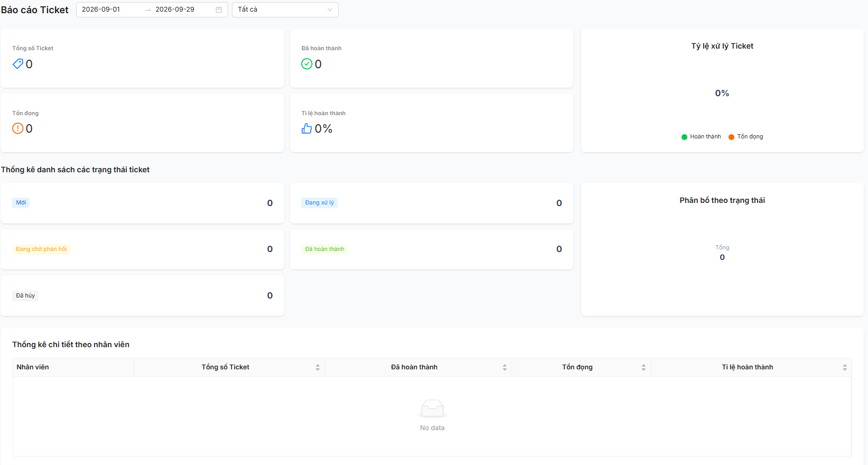Toggle Hoàn thành legend label in chart

(705, 137)
